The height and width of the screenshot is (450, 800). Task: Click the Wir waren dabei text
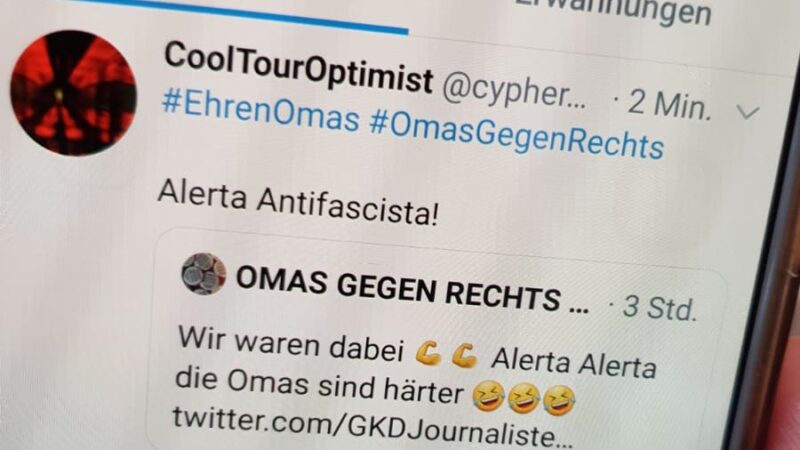tap(291, 344)
